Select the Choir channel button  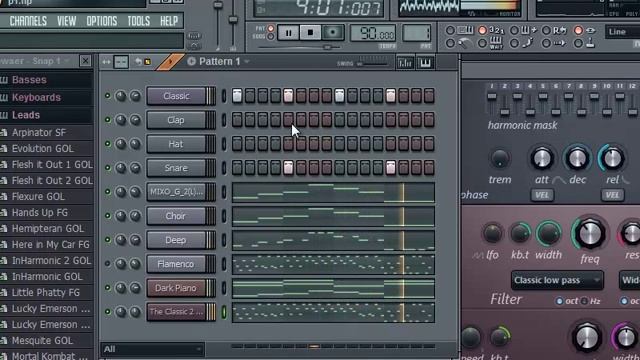coord(176,216)
